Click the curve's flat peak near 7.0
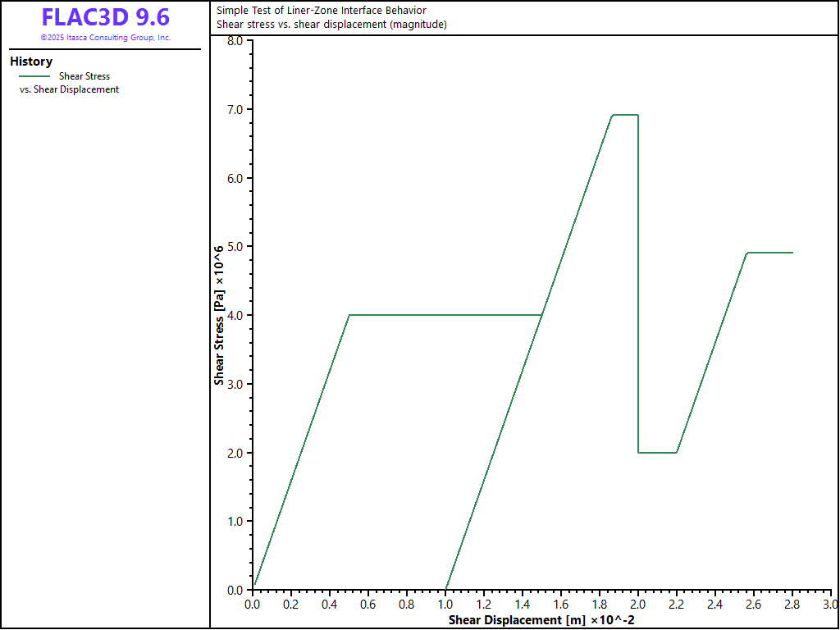This screenshot has height=630, width=840. tap(625, 115)
